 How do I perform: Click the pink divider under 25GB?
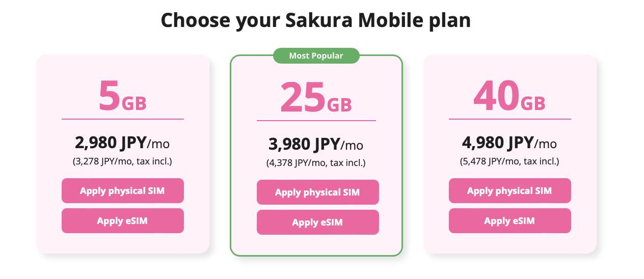point(316,121)
